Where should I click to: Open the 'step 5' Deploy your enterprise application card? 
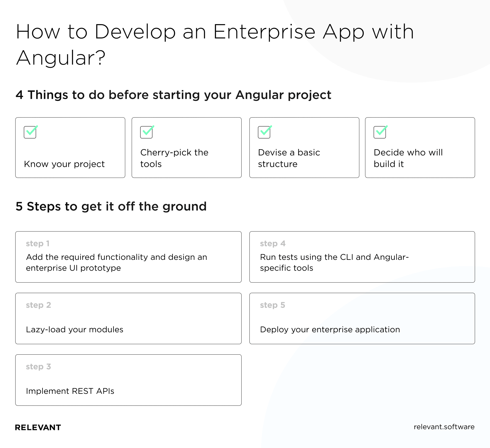click(362, 319)
